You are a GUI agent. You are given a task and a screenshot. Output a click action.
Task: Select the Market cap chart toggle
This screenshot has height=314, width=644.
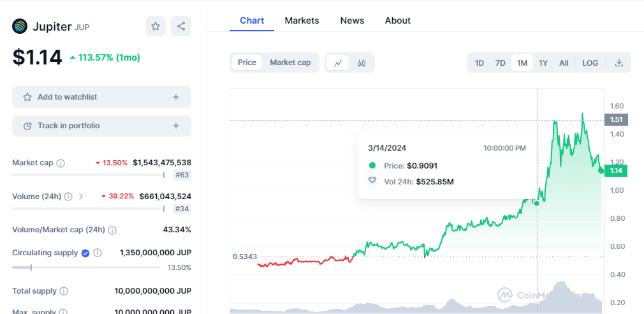click(290, 63)
